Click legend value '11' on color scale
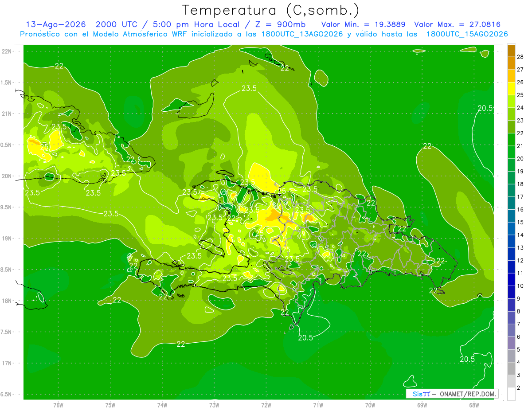Screen dimensions: 532x411 521,273
